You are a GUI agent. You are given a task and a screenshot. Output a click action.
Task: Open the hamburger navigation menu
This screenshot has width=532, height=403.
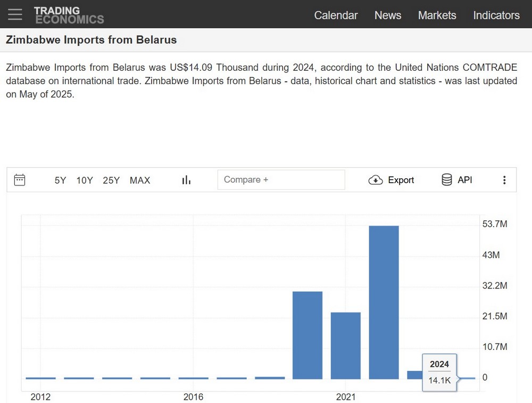point(15,14)
